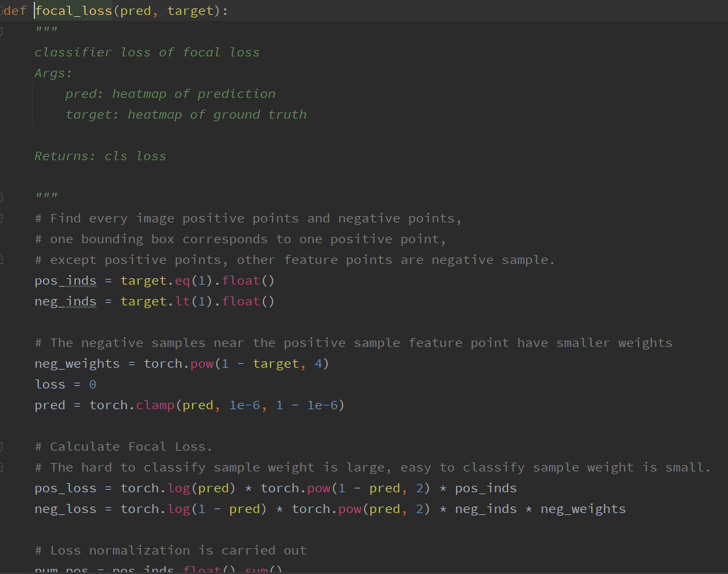Click 'neg_inds' in the neg_loss line

(485, 509)
